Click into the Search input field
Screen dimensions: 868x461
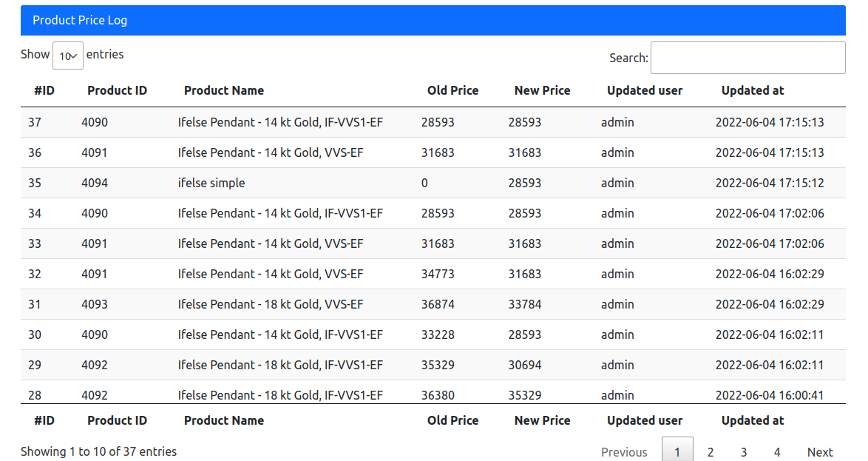coord(748,58)
